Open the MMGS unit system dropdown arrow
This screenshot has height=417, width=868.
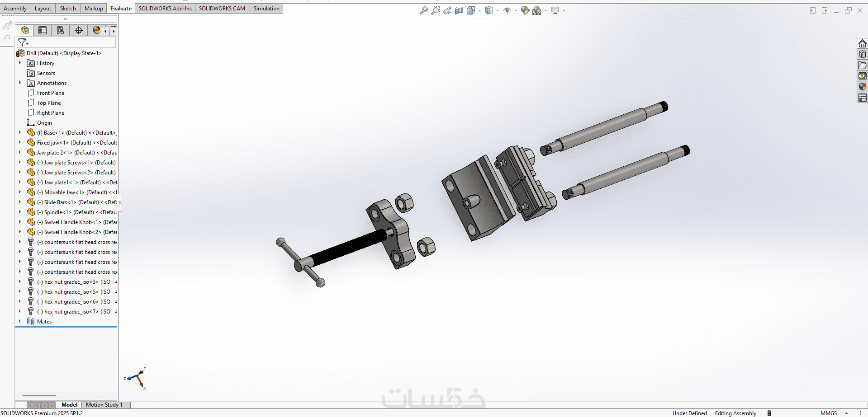pyautogui.click(x=846, y=413)
